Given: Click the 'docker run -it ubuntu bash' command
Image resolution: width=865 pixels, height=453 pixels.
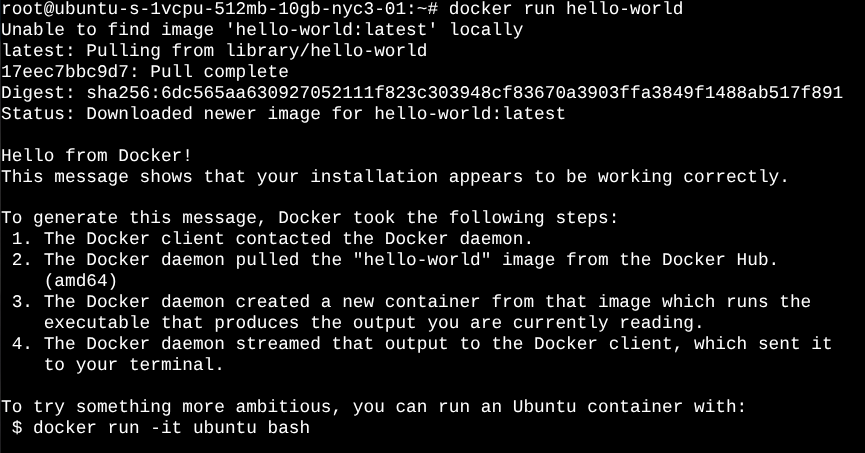Looking at the screenshot, I should point(171,428).
